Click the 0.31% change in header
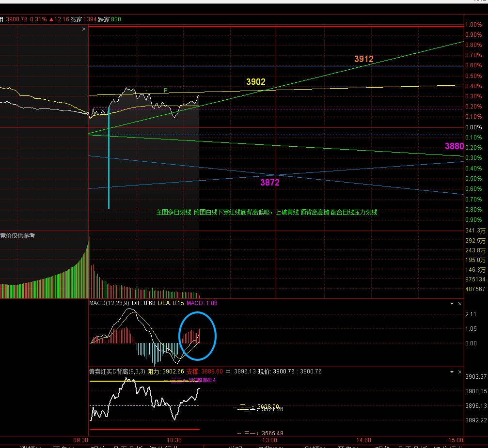This screenshot has height=448, width=488. 38,19
